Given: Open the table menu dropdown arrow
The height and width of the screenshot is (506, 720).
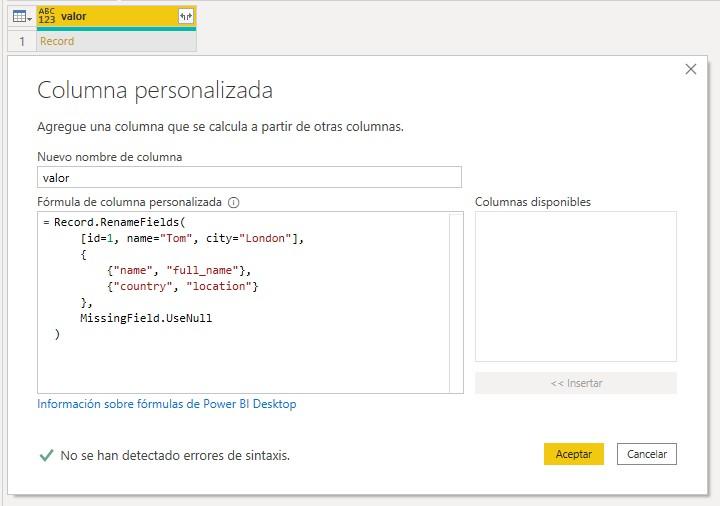Looking at the screenshot, I should click(30, 19).
